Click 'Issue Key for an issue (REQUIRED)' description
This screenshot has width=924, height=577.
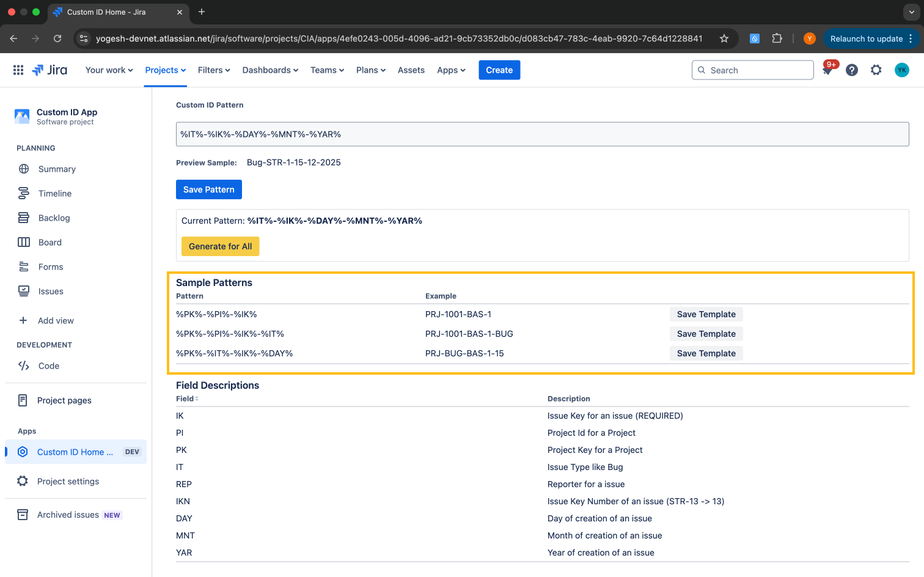[615, 416]
